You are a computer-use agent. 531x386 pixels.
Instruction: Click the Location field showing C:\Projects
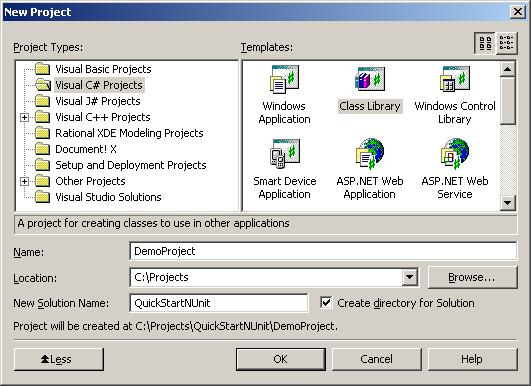click(x=266, y=277)
